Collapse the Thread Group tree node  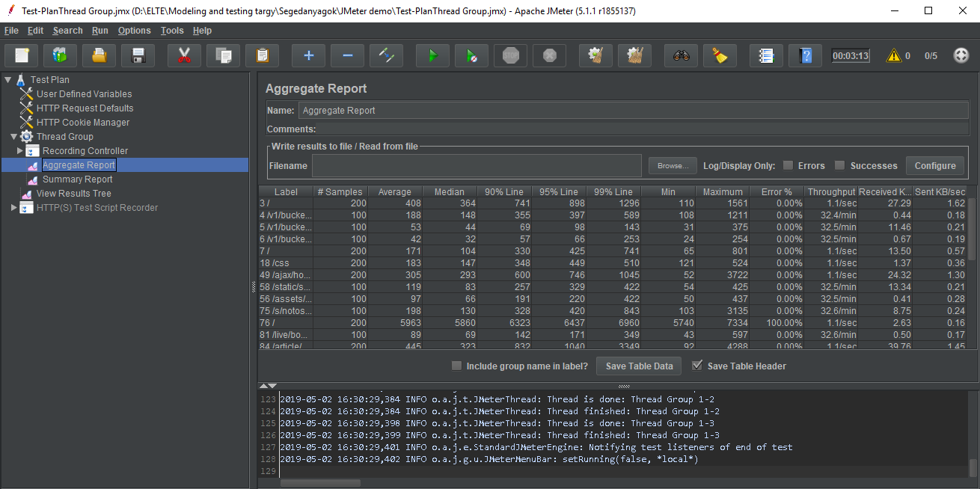coord(14,137)
